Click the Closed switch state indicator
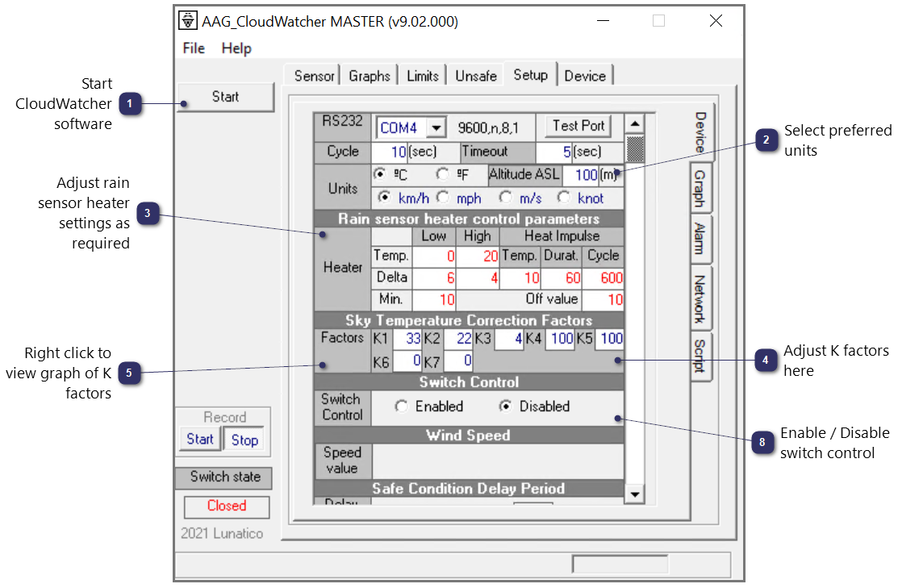 (227, 506)
